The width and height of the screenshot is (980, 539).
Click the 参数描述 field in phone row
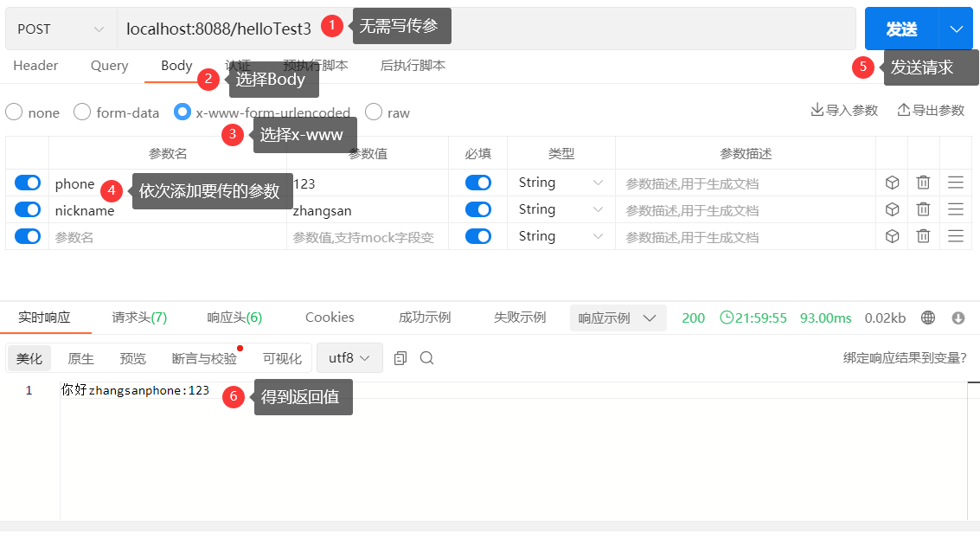745,183
